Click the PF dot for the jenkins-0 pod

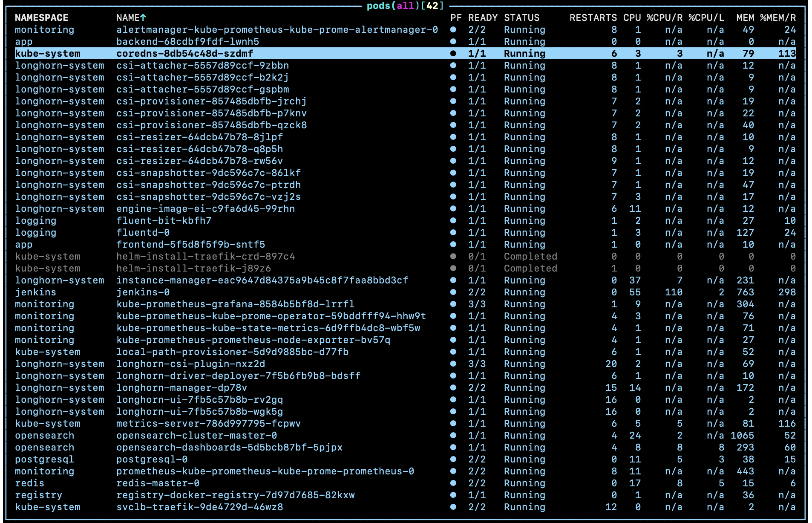coord(453,292)
